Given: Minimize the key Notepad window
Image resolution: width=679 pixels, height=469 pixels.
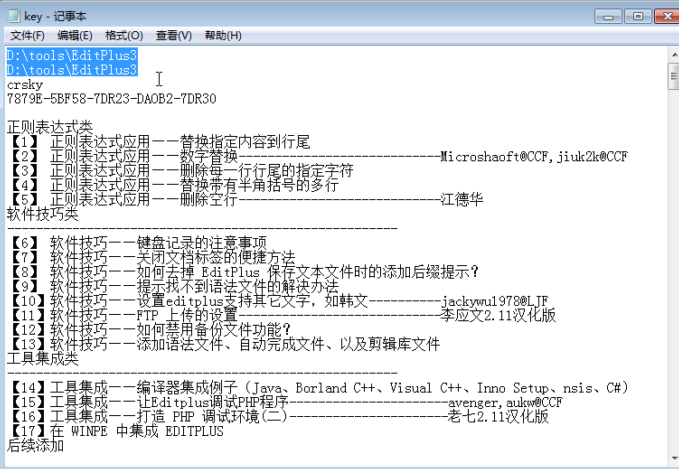Looking at the screenshot, I should pyautogui.click(x=608, y=16).
